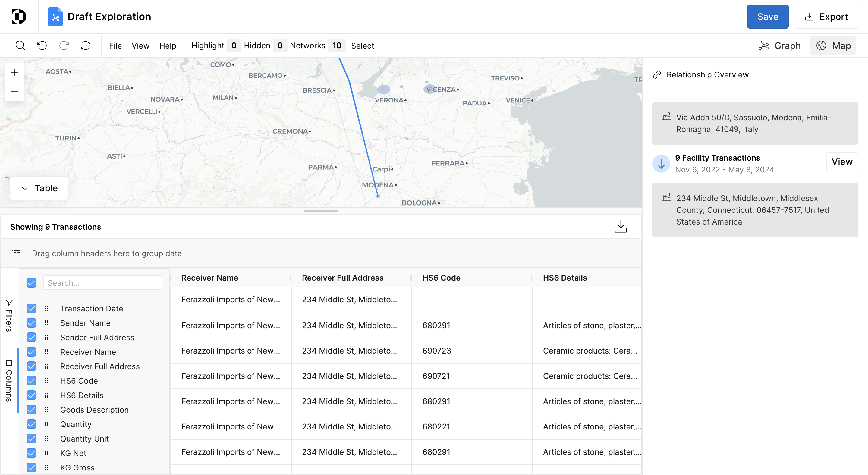Click the undo arrow icon
Screen dimensions: 868x475
click(42, 46)
